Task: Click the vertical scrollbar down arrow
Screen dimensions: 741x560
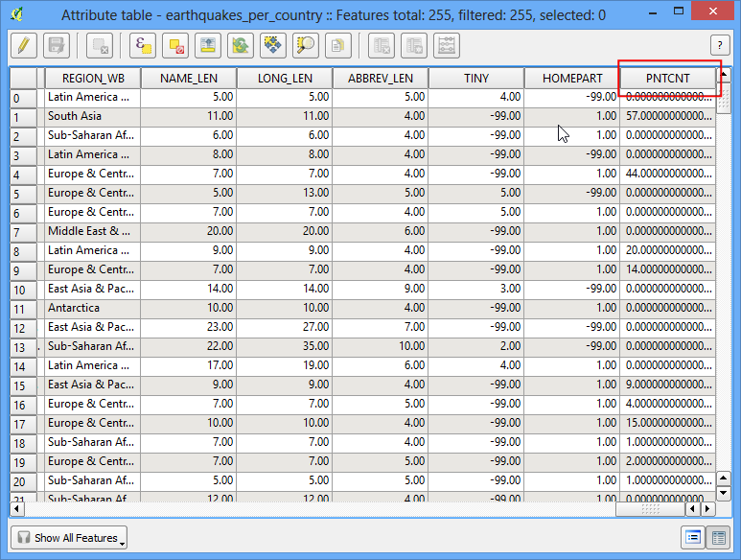Action: point(724,493)
